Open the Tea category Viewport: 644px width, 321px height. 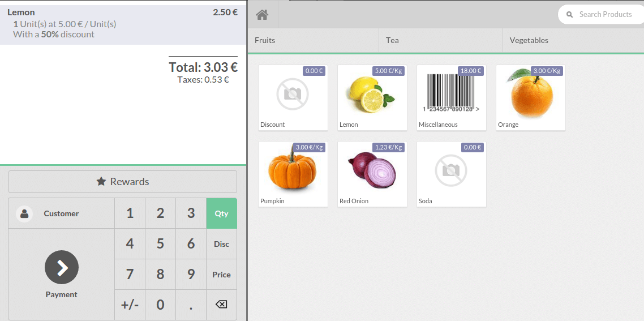point(440,41)
